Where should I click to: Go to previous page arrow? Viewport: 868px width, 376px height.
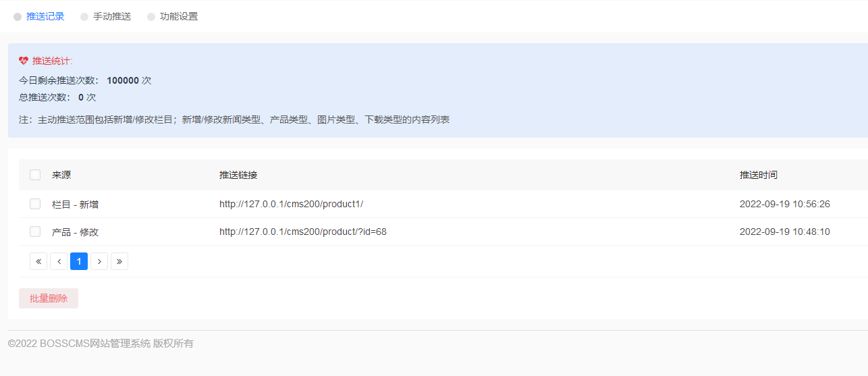point(59,261)
